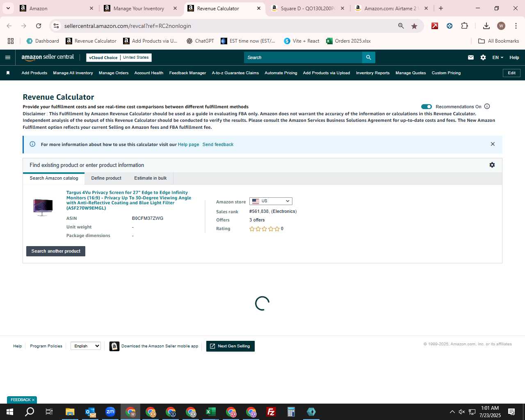
Task: Switch to the Define product tab
Action: tap(106, 178)
